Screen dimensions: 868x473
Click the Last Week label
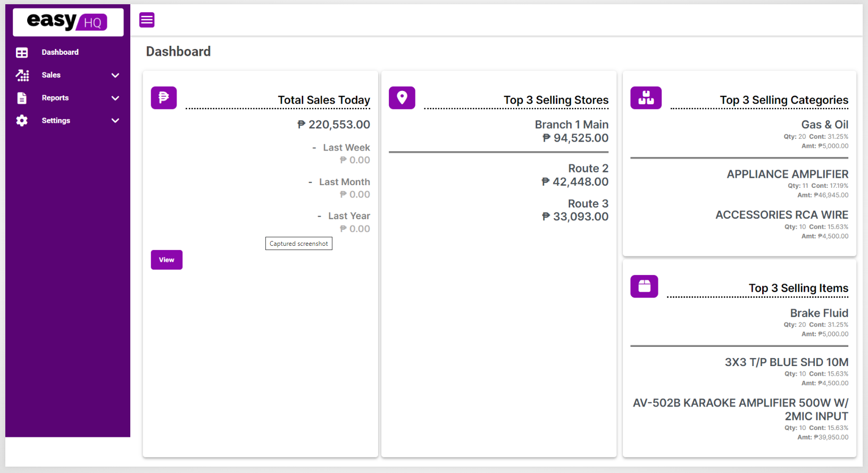(346, 147)
